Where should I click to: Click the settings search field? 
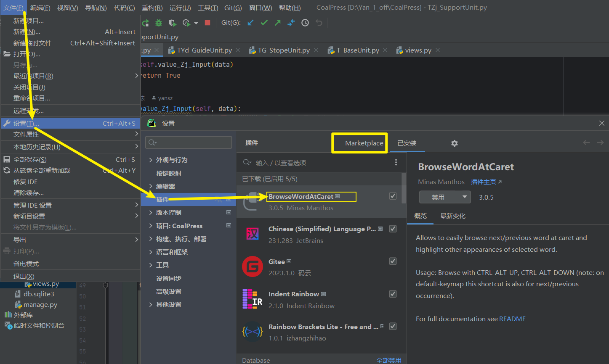(x=189, y=142)
